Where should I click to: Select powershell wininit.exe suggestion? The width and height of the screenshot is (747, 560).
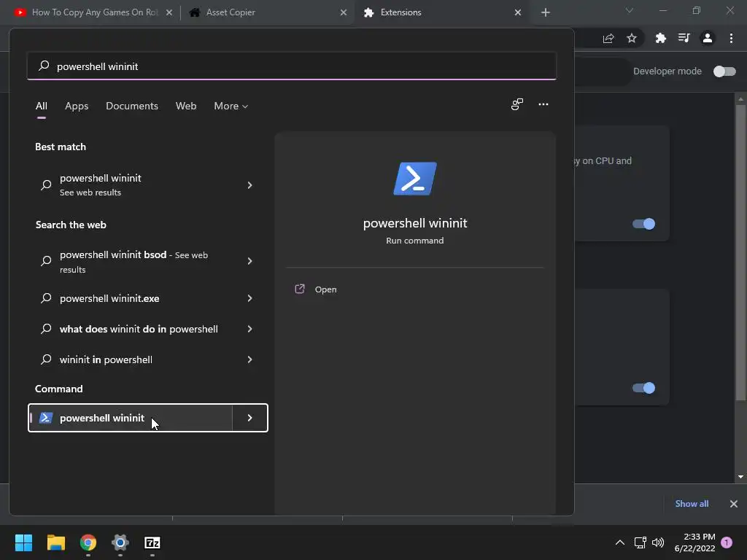coord(131,298)
